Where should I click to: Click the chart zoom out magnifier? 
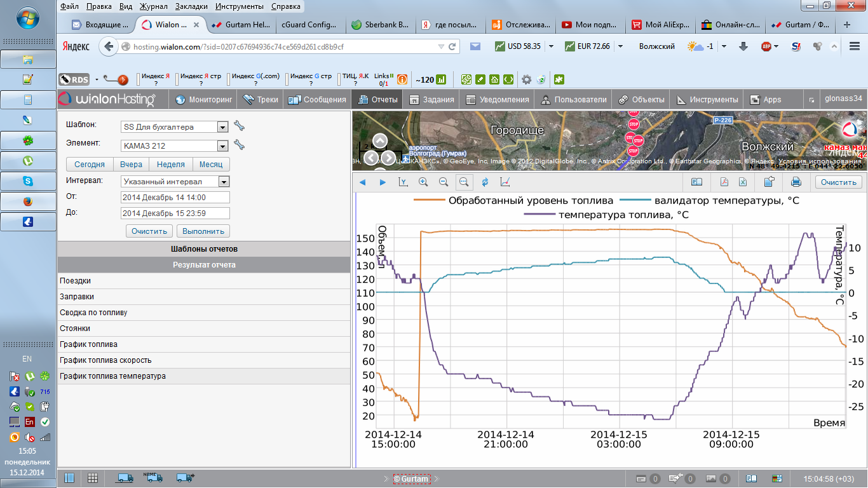444,182
